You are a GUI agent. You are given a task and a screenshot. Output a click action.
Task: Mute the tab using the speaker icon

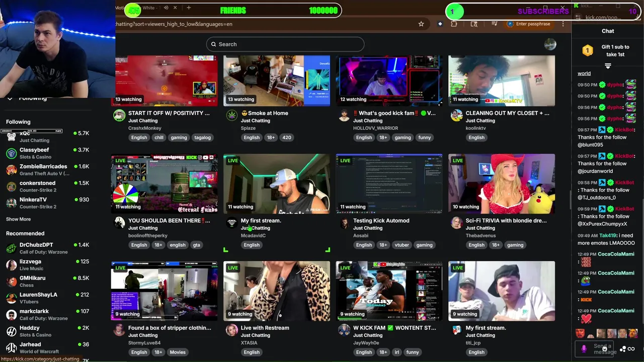pos(166,8)
